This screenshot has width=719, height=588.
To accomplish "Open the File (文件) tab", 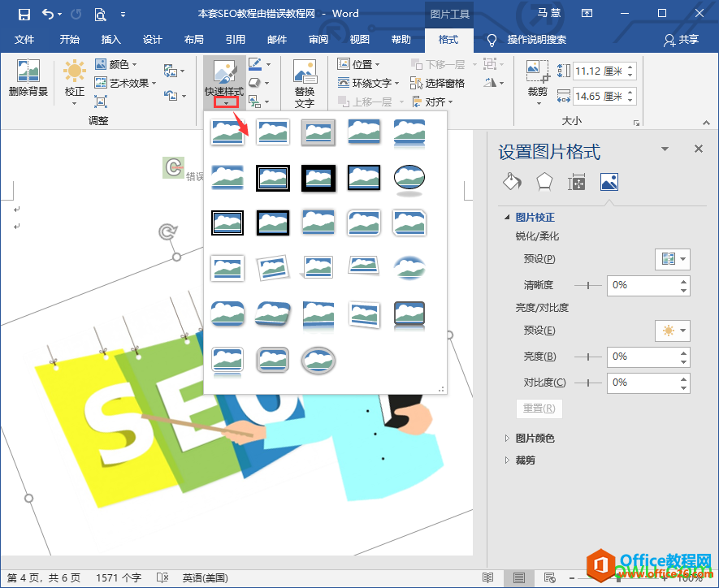I will point(24,40).
